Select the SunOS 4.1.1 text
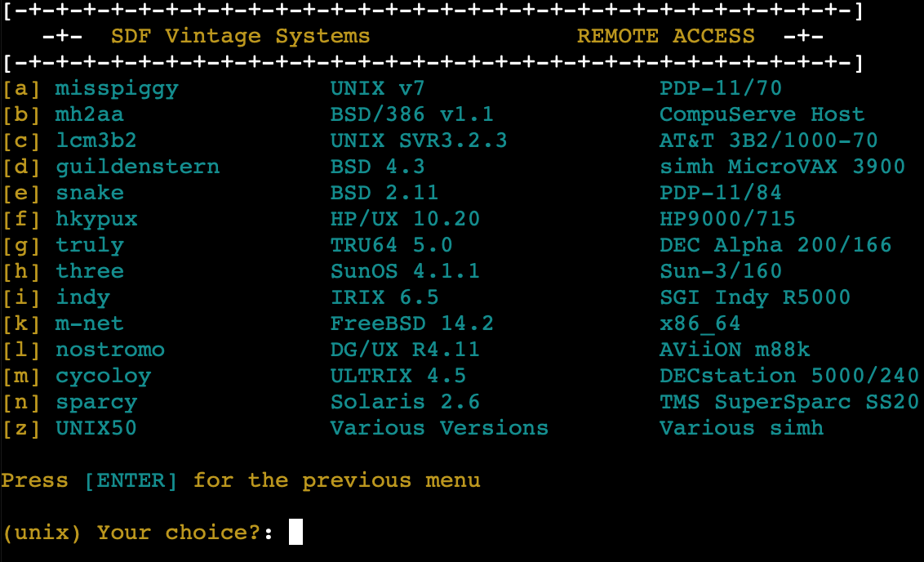924x562 pixels. tap(405, 271)
